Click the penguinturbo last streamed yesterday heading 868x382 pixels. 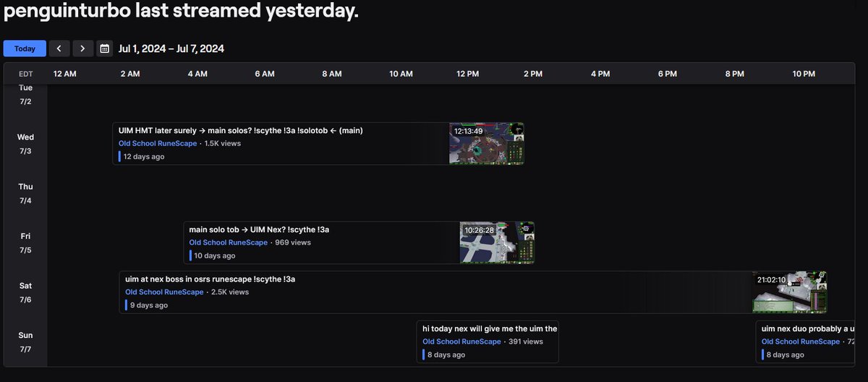coord(181,11)
